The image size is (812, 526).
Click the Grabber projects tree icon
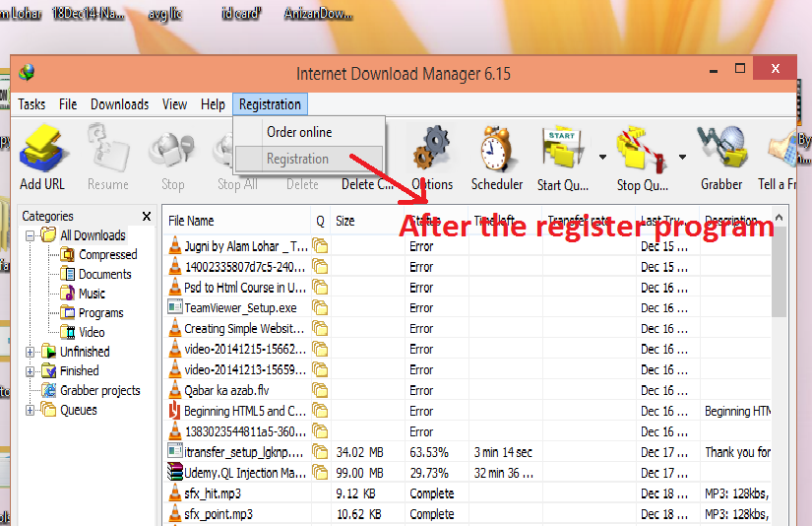coord(49,390)
